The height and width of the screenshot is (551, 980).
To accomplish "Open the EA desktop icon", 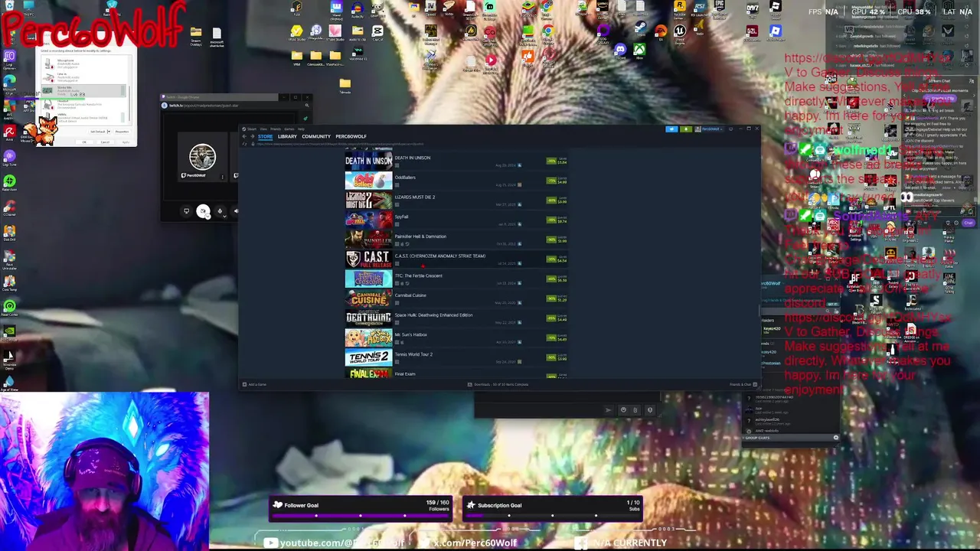I will [661, 32].
